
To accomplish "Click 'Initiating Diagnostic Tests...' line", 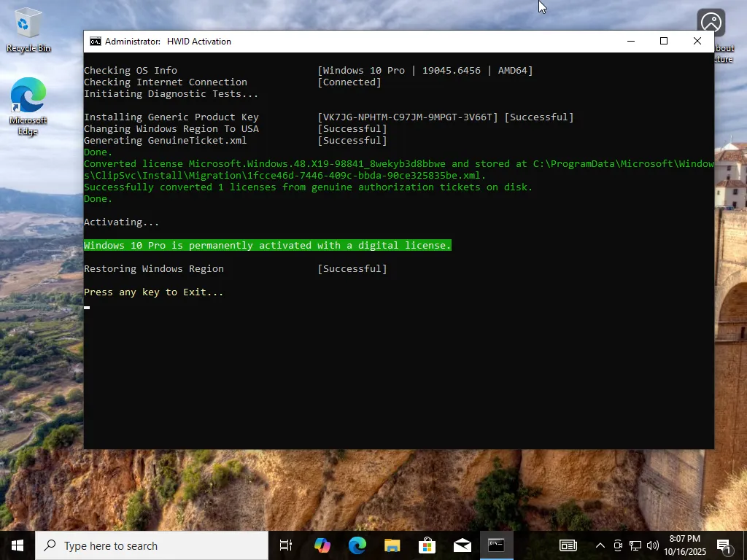I will coord(171,94).
